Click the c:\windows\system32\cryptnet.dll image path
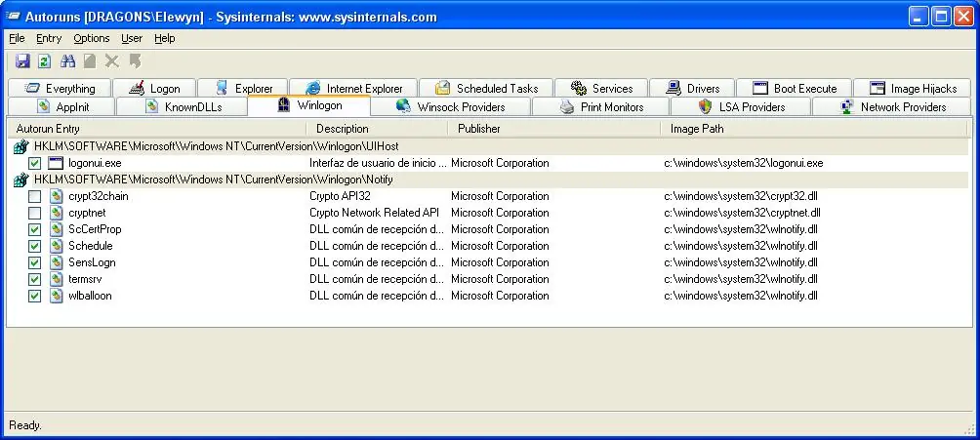This screenshot has width=980, height=440. [743, 213]
